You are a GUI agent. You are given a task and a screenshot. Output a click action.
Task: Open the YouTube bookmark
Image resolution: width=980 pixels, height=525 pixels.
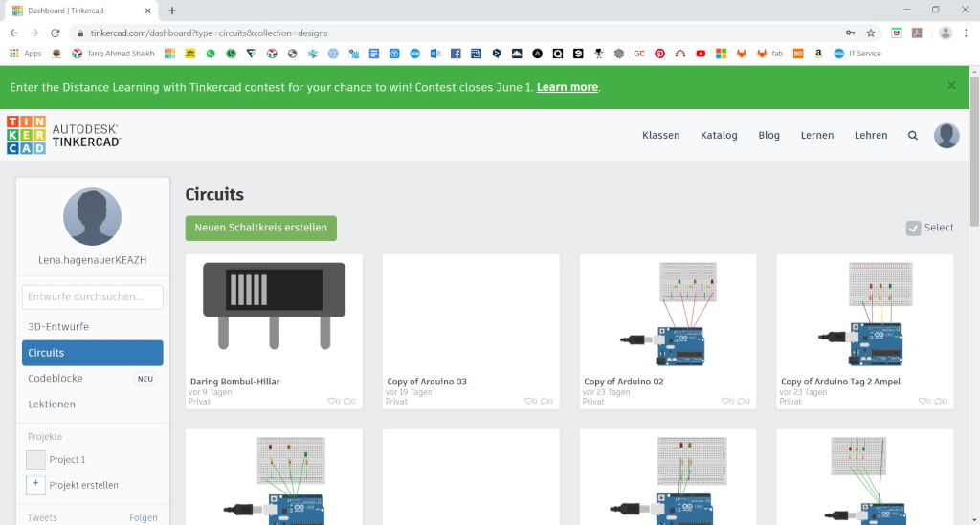click(701, 54)
